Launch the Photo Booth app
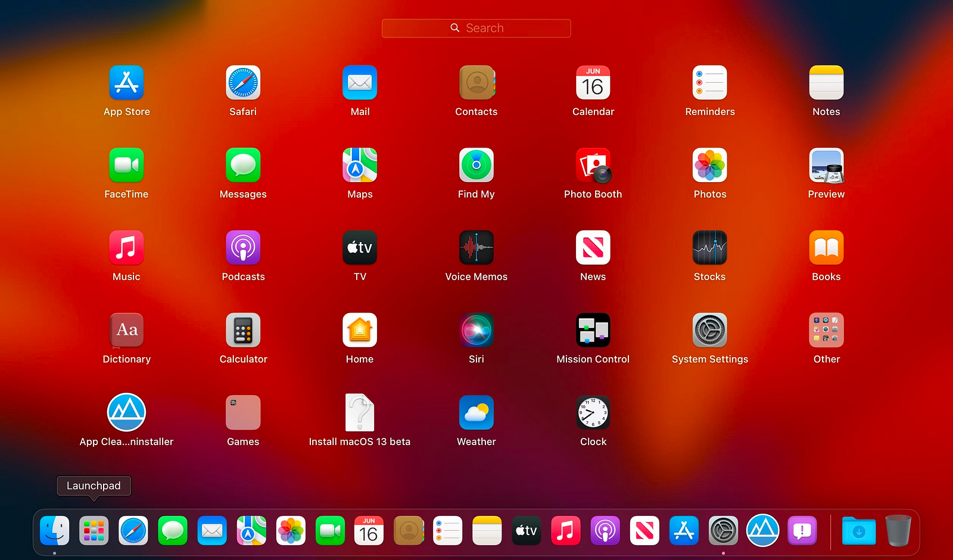Viewport: 953px width, 560px height. (x=593, y=165)
